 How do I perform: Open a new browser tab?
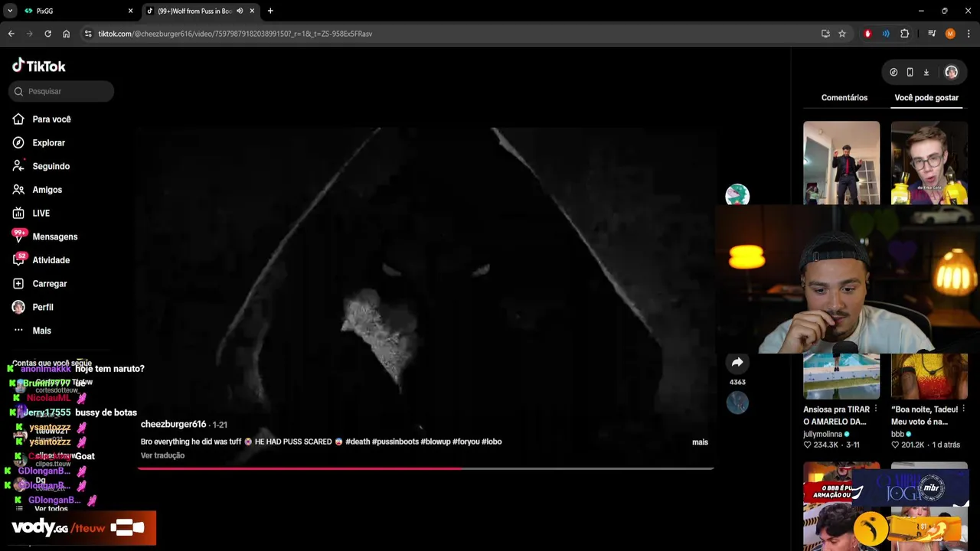(x=270, y=11)
